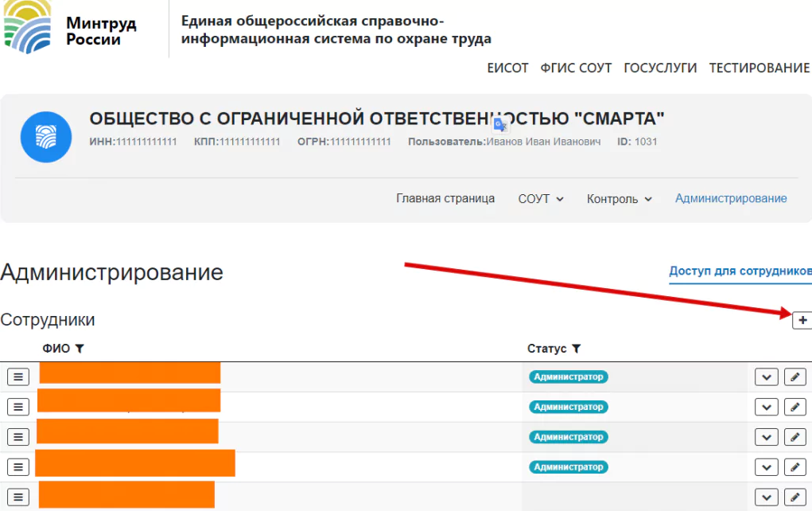812x511 pixels.
Task: Edit the second employee using the pencil icon
Action: click(x=795, y=407)
